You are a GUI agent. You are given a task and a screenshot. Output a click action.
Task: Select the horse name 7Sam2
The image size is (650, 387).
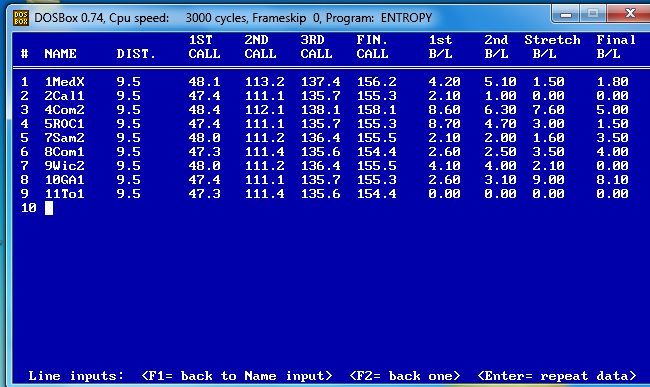pos(64,138)
